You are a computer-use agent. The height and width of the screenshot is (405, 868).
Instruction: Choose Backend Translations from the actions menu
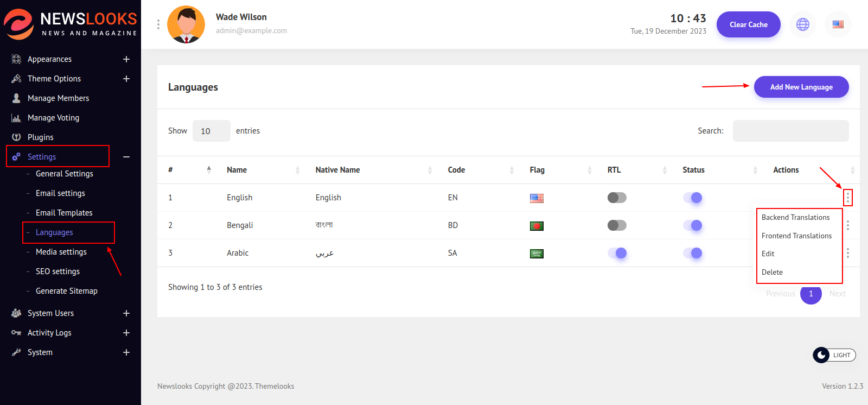tap(795, 217)
